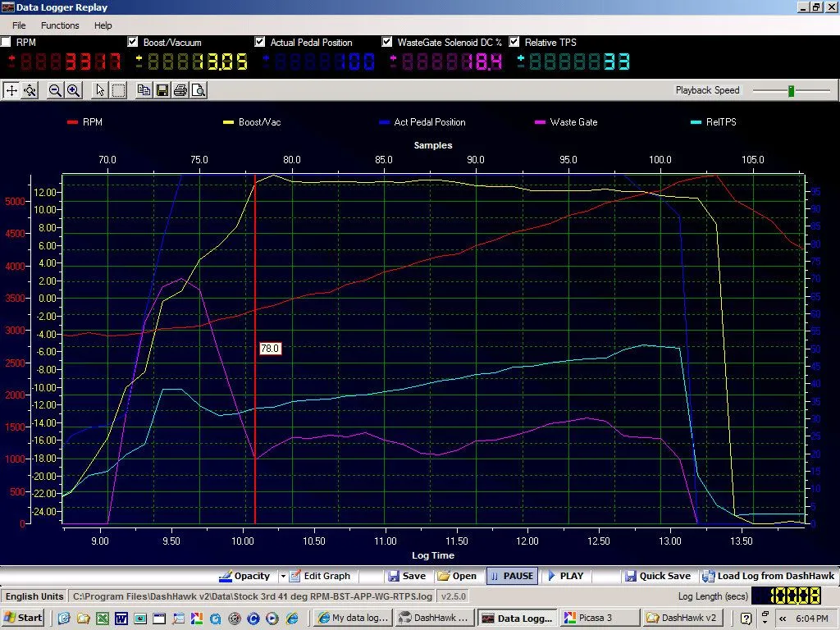Click the floppy disk save icon in toolbar

[162, 91]
